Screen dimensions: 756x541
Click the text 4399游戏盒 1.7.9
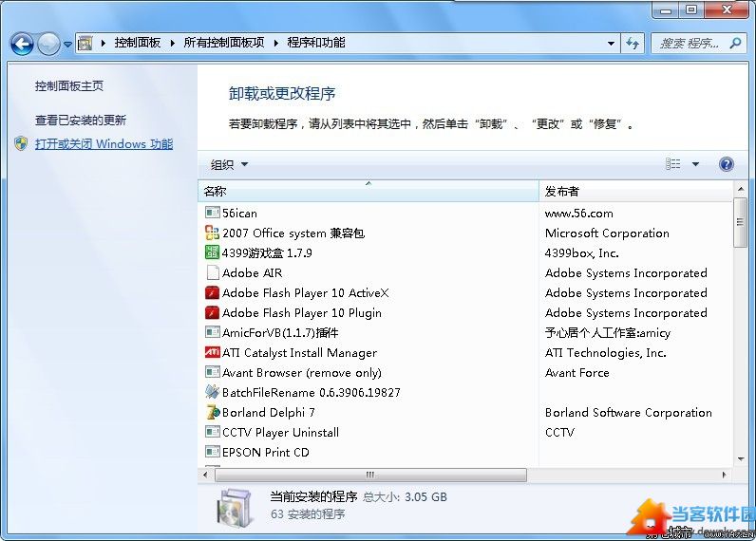(x=267, y=252)
